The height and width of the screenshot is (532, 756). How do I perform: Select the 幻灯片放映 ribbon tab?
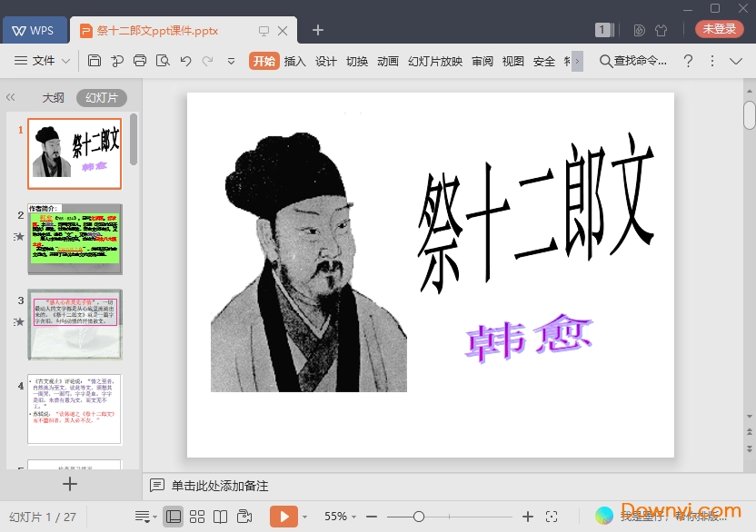coord(435,61)
